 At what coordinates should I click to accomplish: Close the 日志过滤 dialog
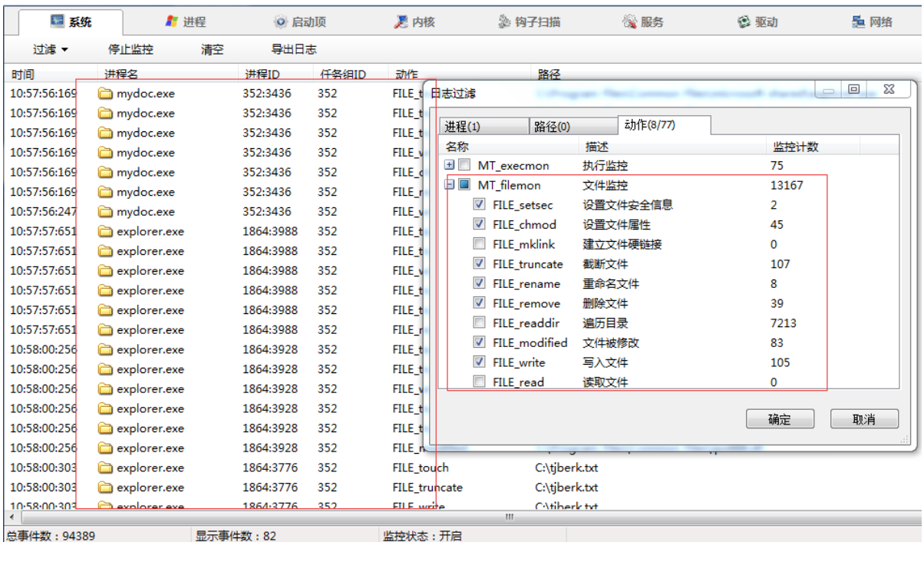[889, 90]
